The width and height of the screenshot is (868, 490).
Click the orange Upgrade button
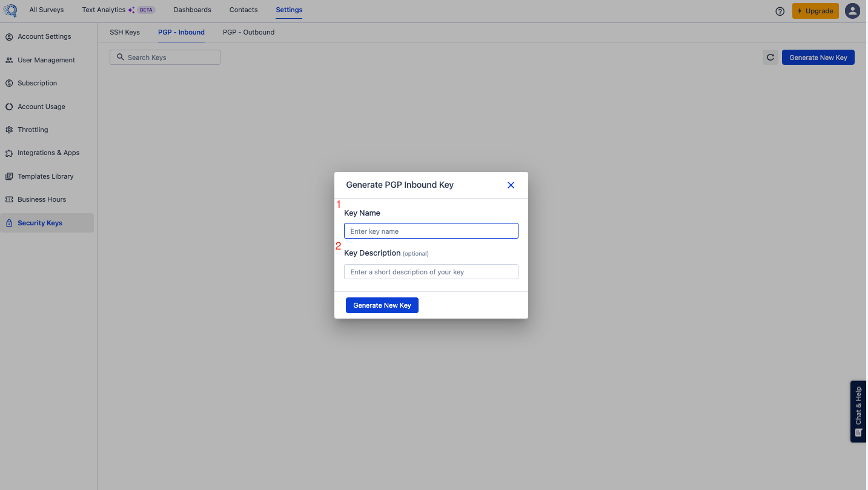pos(815,11)
